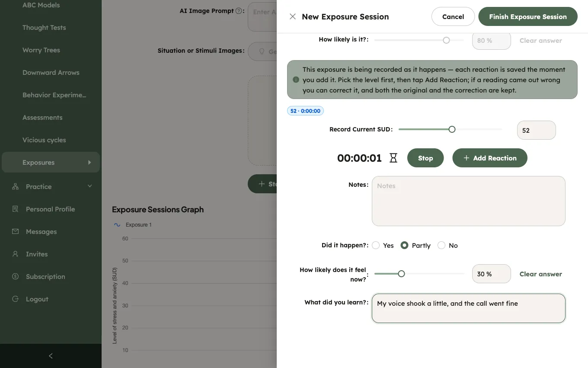This screenshot has width=588, height=368.
Task: Click the Invites person icon
Action: point(16,254)
